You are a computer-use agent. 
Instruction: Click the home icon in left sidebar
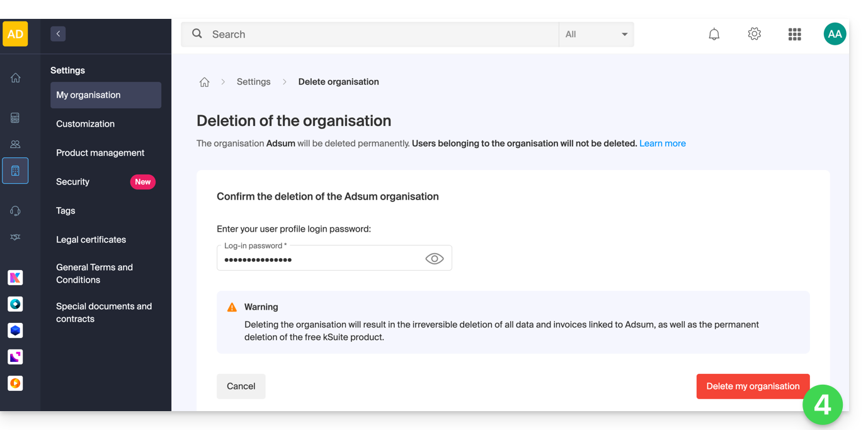15,78
